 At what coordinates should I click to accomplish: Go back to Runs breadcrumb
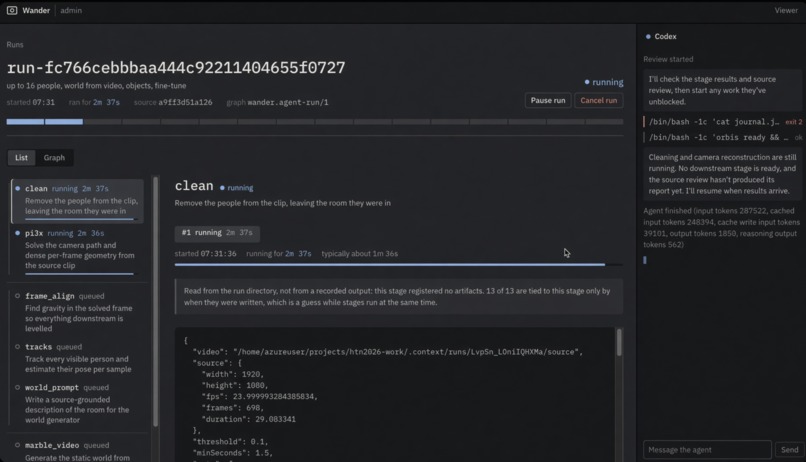[x=15, y=45]
